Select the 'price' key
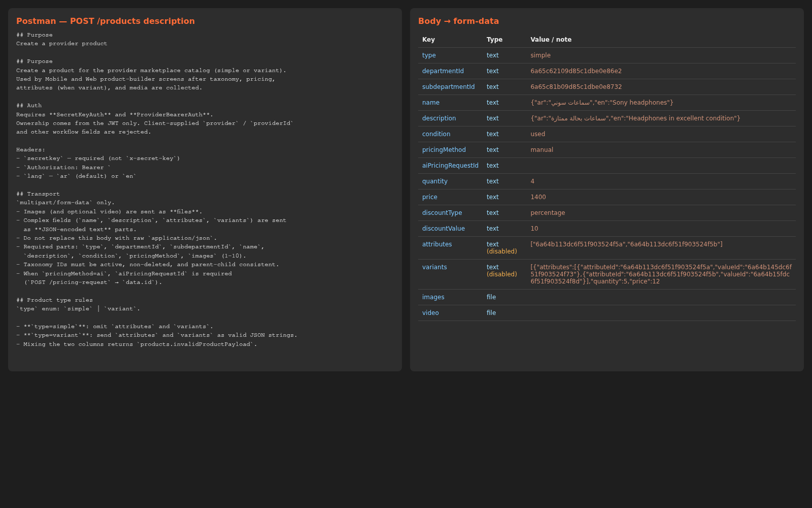Viewport: 812px width, 508px height. pos(429,197)
